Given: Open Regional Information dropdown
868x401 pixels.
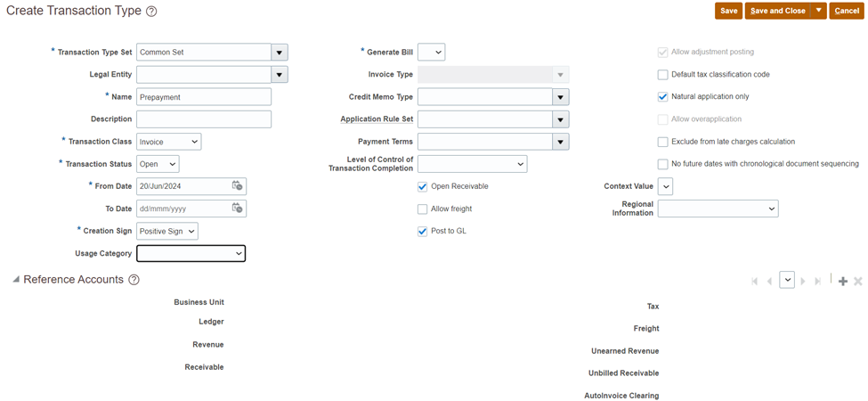Looking at the screenshot, I should pyautogui.click(x=718, y=209).
